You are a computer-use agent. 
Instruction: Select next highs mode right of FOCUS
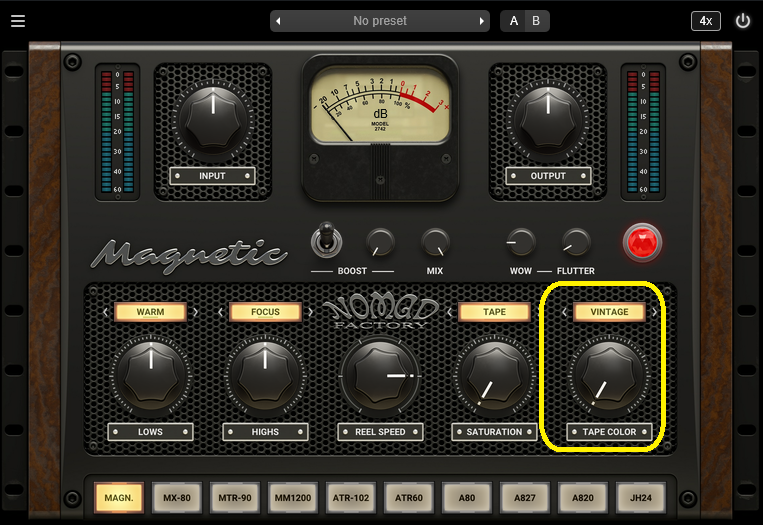point(310,312)
